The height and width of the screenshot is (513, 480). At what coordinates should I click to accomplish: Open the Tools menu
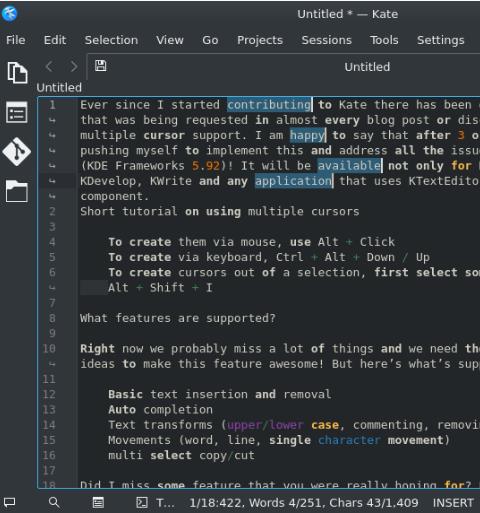(x=384, y=40)
